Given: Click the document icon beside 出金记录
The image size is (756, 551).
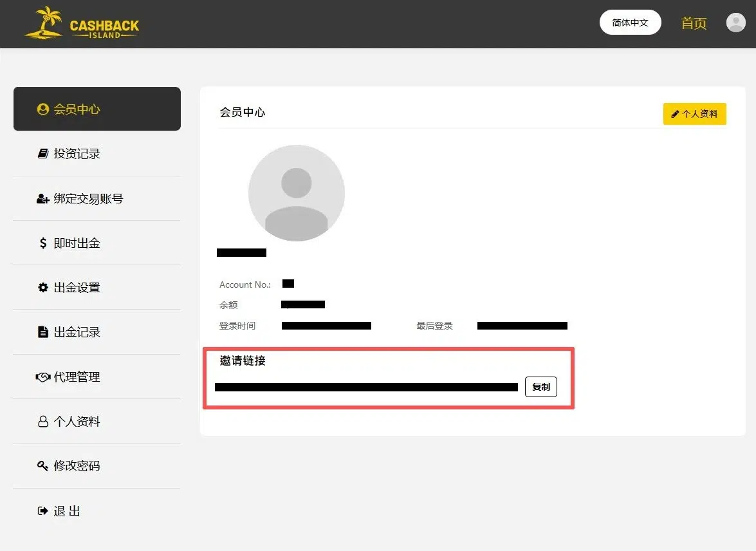Looking at the screenshot, I should 43,332.
